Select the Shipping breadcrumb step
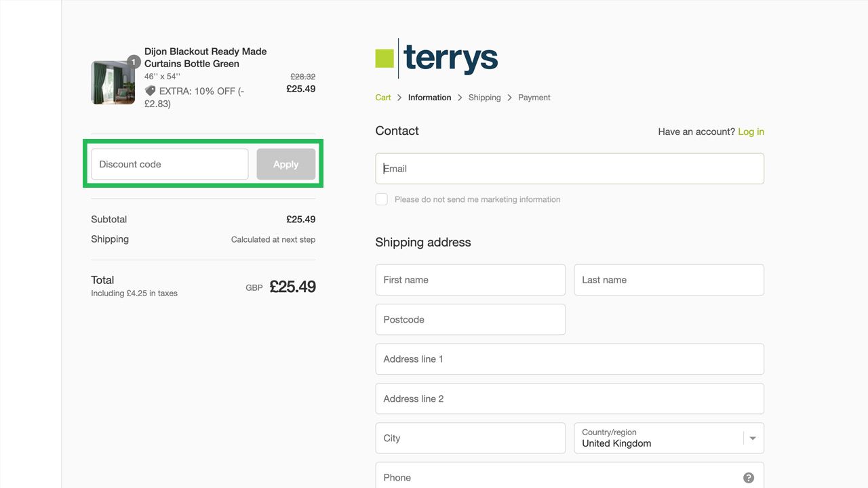Image resolution: width=868 pixels, height=488 pixels. click(484, 98)
